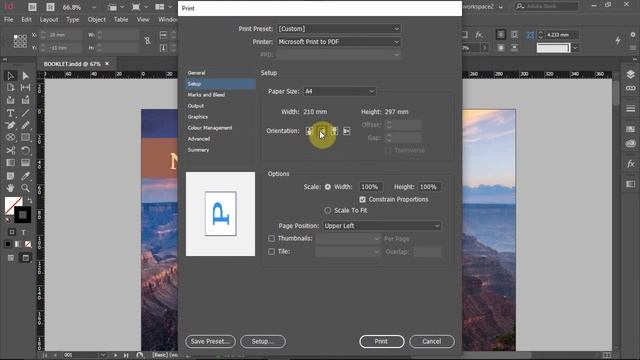Click the Scale Width percentage field
Viewport: 640px width, 360px height.
(371, 187)
